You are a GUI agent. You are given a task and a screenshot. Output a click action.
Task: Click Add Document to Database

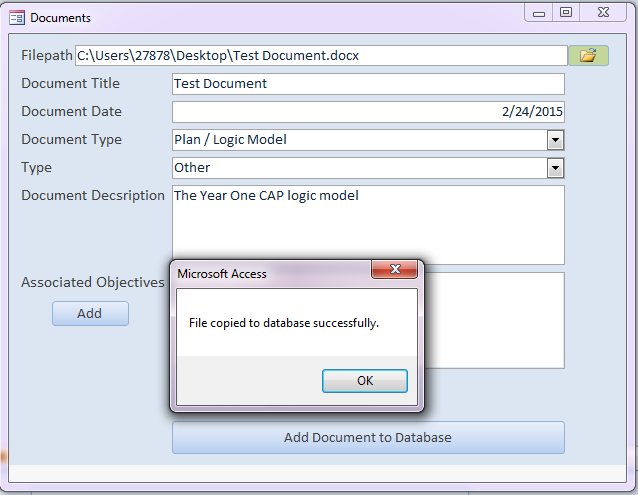pyautogui.click(x=368, y=437)
